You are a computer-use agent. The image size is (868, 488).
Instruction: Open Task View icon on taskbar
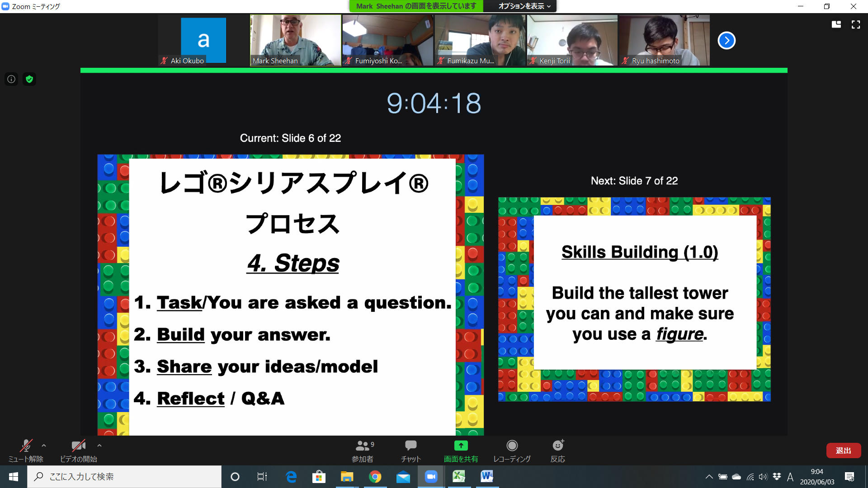coord(262,477)
